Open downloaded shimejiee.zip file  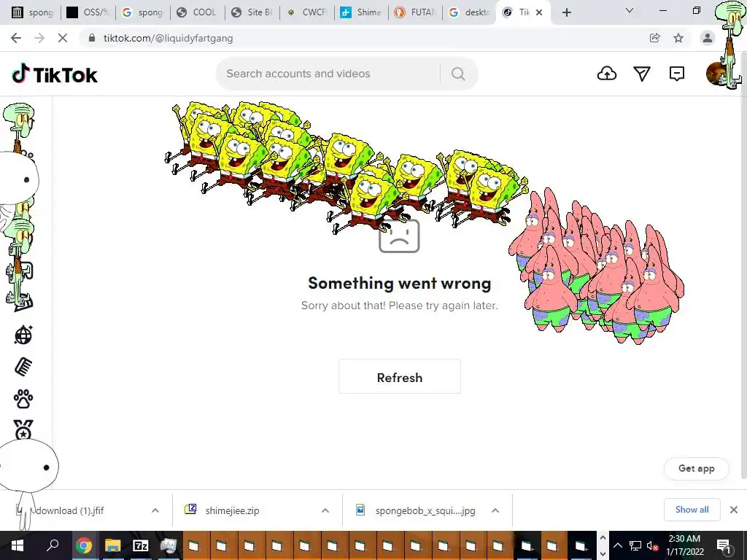[x=232, y=510]
